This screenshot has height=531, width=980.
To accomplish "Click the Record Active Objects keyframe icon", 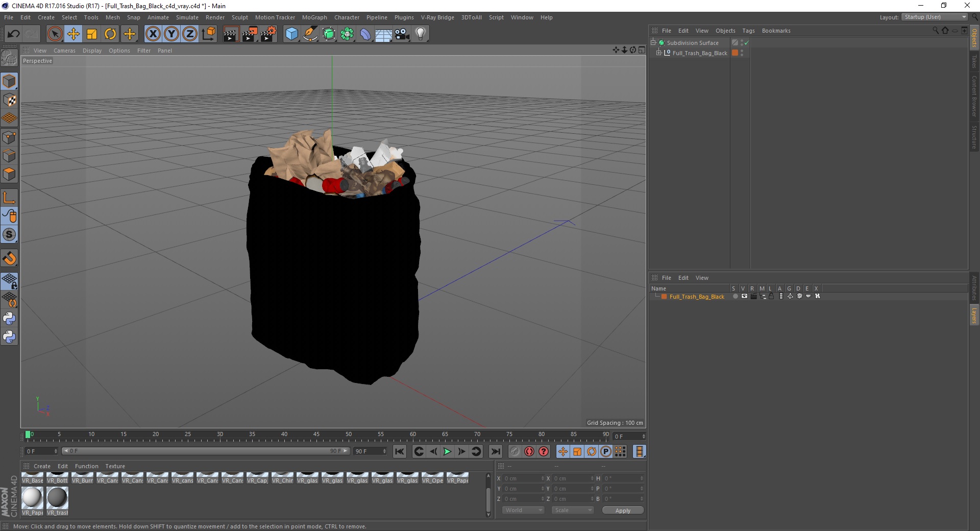I will [529, 451].
